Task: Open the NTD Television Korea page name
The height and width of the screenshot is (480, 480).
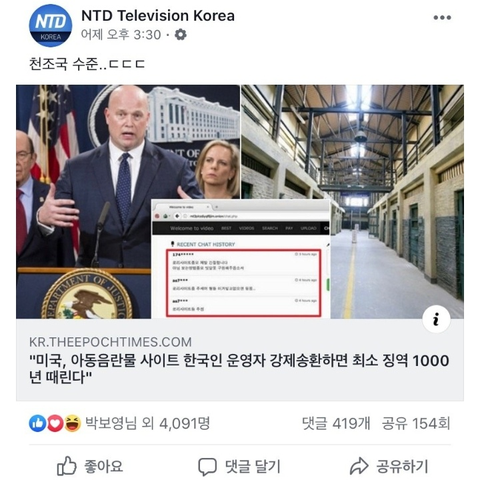Action: click(x=158, y=16)
